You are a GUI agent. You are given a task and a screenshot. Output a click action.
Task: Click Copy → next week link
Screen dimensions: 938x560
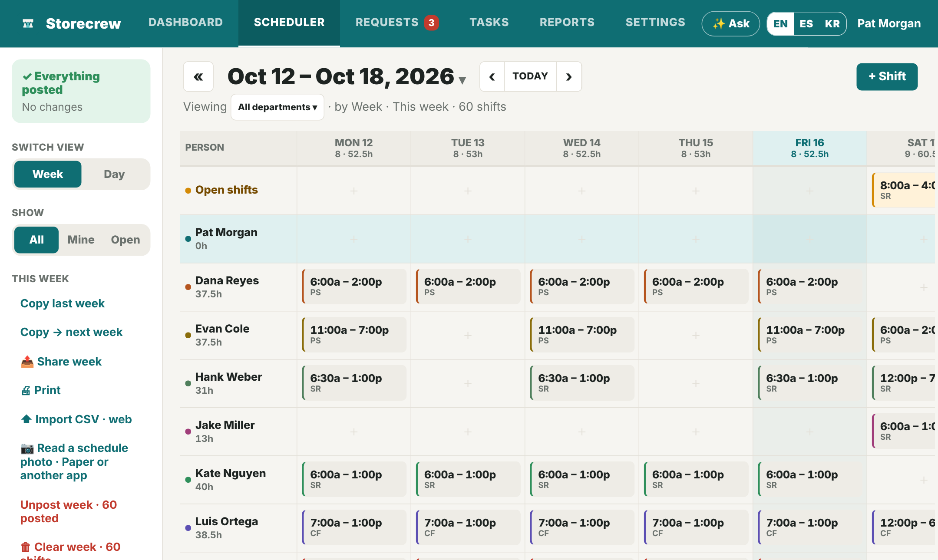coord(72,332)
